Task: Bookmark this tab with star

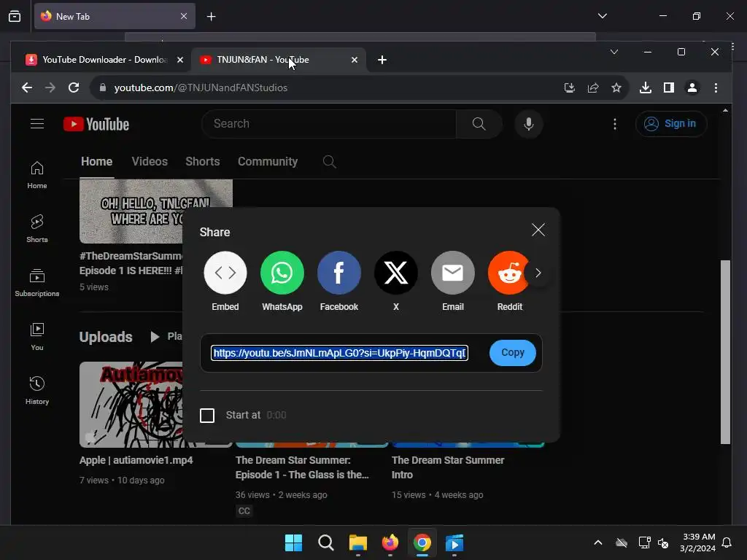Action: pyautogui.click(x=616, y=87)
